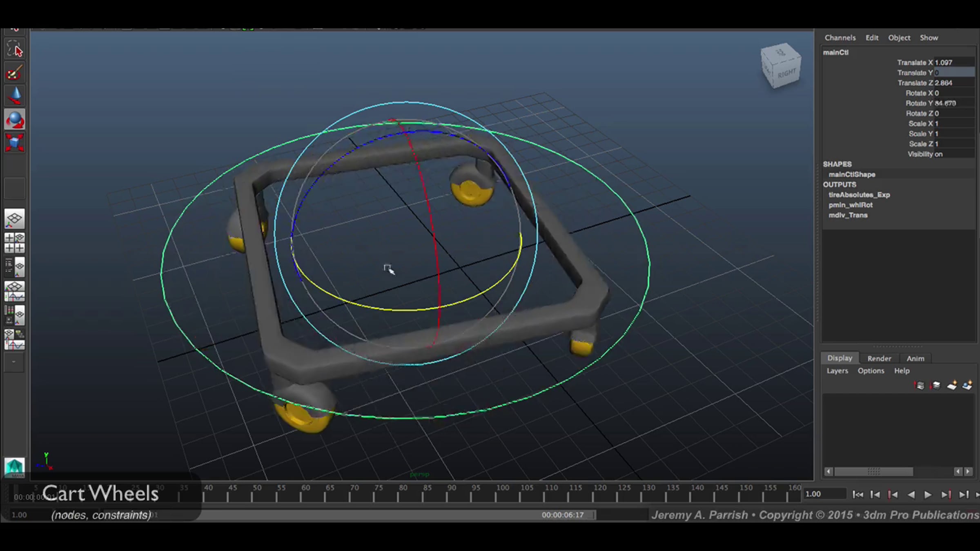Go to start of playback range
This screenshot has width=980, height=551.
pos(857,495)
